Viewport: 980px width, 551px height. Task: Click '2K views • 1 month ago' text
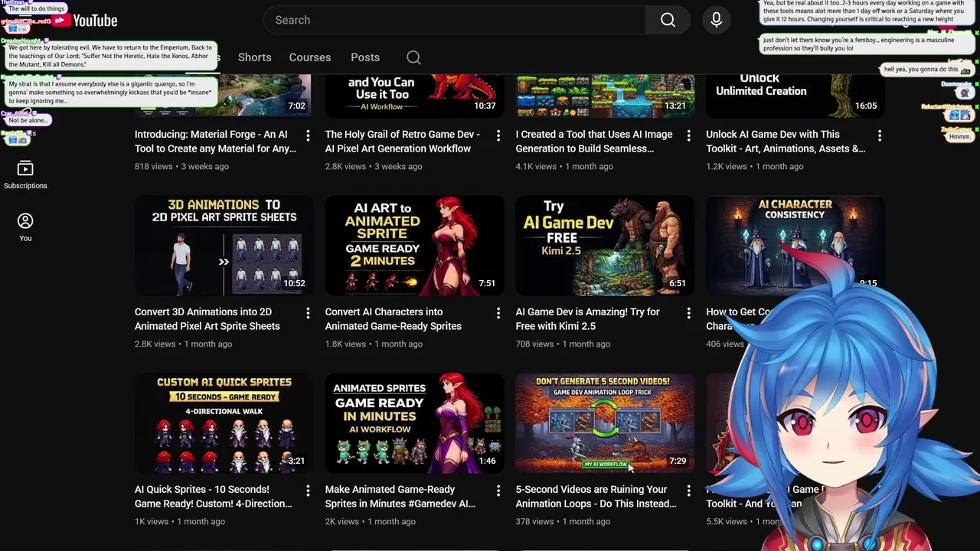[371, 521]
